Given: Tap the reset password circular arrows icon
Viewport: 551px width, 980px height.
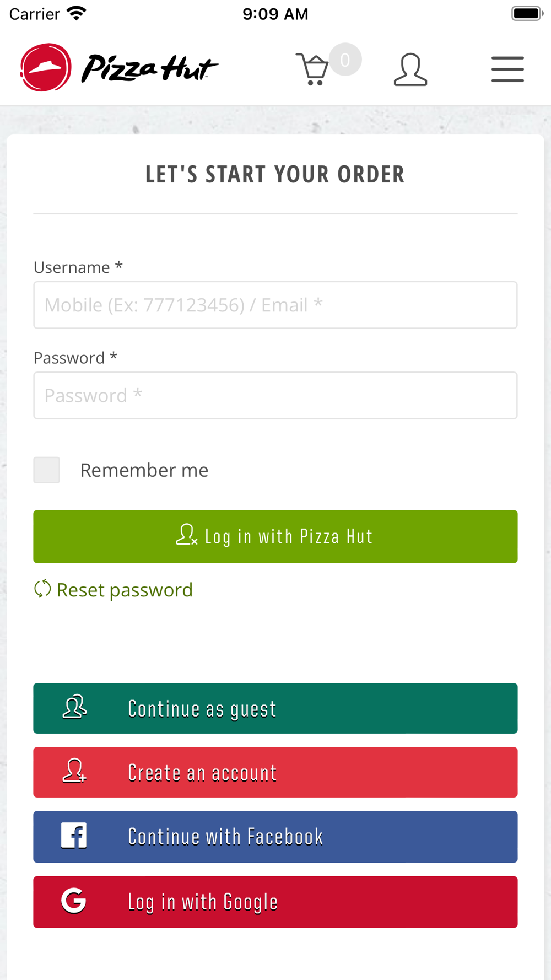Looking at the screenshot, I should pos(42,589).
